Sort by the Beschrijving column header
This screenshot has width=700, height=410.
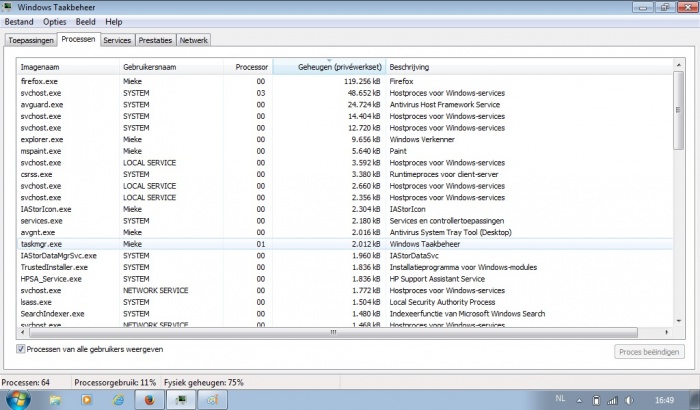coord(529,67)
